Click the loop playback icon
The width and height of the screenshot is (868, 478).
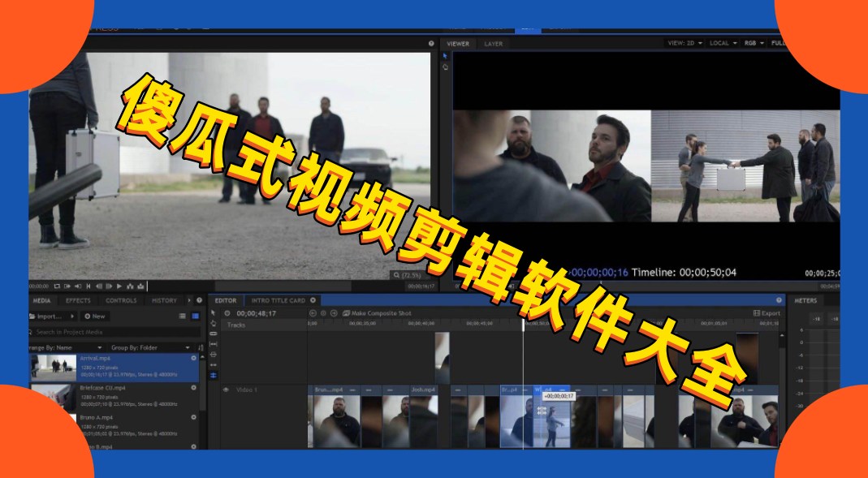point(56,287)
